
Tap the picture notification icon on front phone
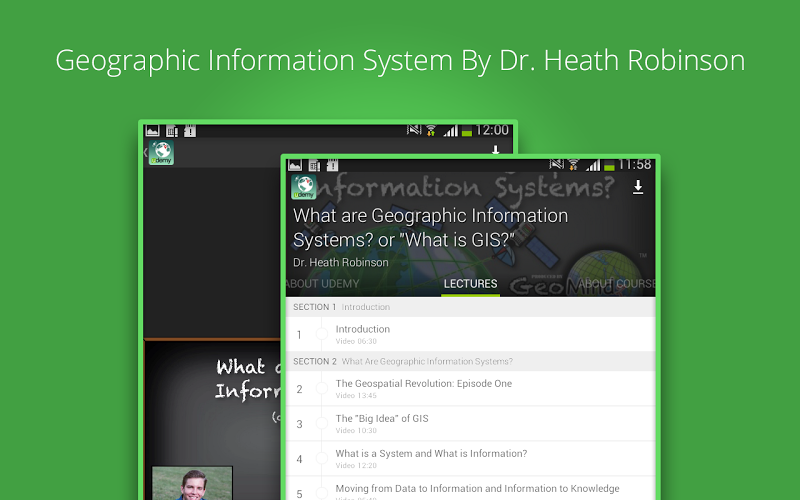(296, 165)
